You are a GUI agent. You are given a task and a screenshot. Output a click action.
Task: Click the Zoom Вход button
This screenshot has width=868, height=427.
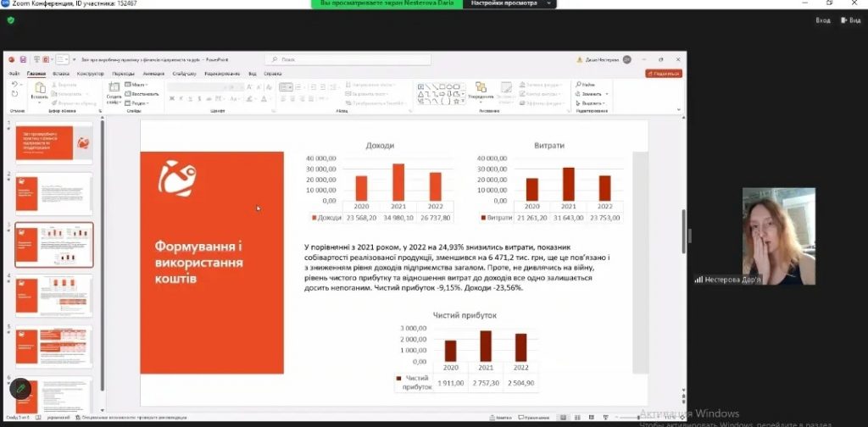pos(822,19)
